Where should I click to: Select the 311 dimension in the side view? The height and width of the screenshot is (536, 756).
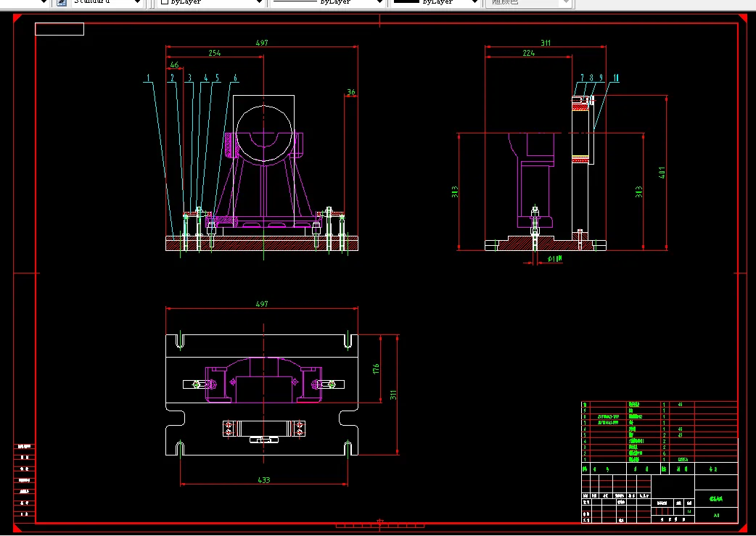click(546, 43)
